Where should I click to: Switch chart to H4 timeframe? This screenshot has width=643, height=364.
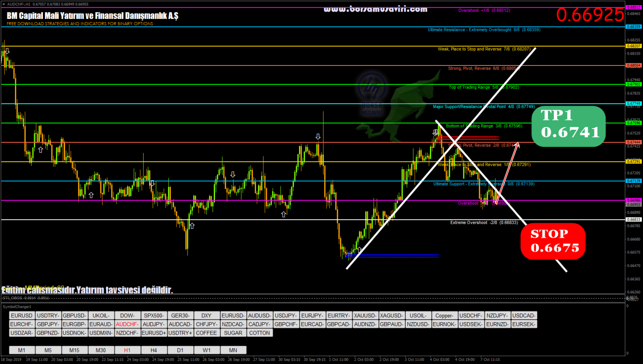154,350
